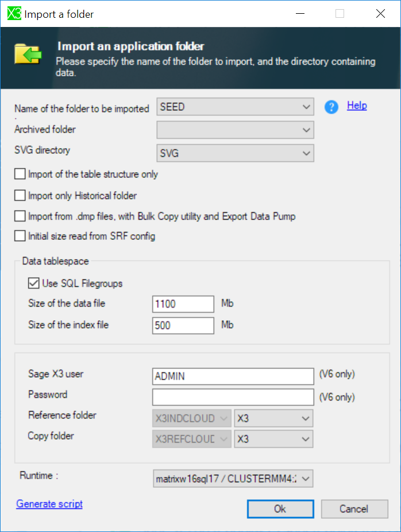Click the blue Help question mark icon
401x532 pixels.
331,107
